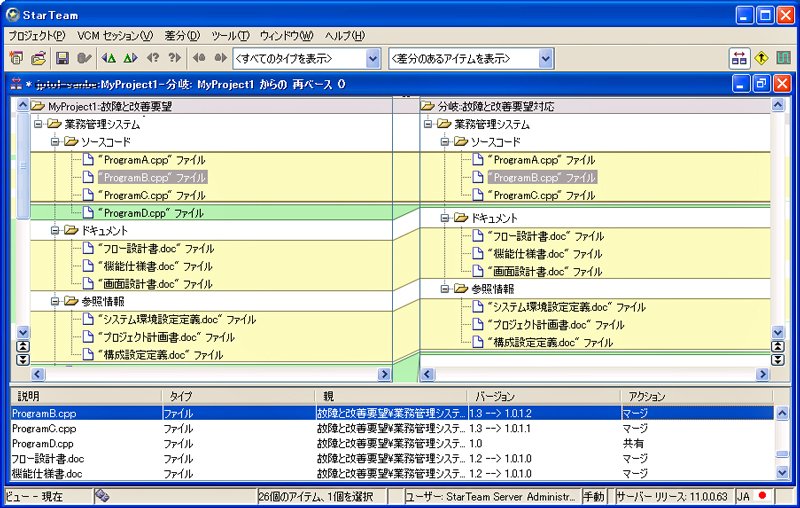The height and width of the screenshot is (508, 800).
Task: Click the new VCM session toolbar icon
Action: [16, 58]
